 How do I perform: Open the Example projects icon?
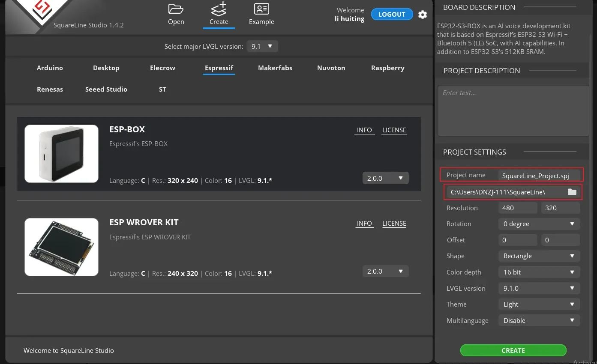[261, 9]
